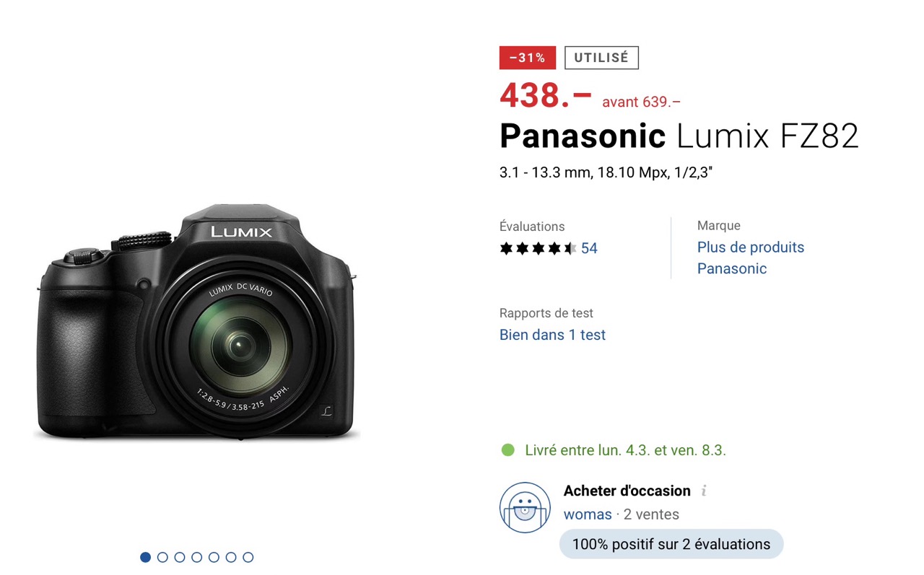Viewport: 924px width, 575px height.
Task: Click the 100% positif sur 2 évaluations pill
Action: tap(671, 544)
